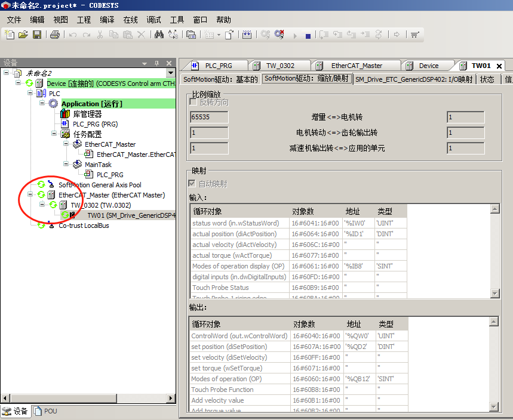Open the 调试 menu

(153, 20)
